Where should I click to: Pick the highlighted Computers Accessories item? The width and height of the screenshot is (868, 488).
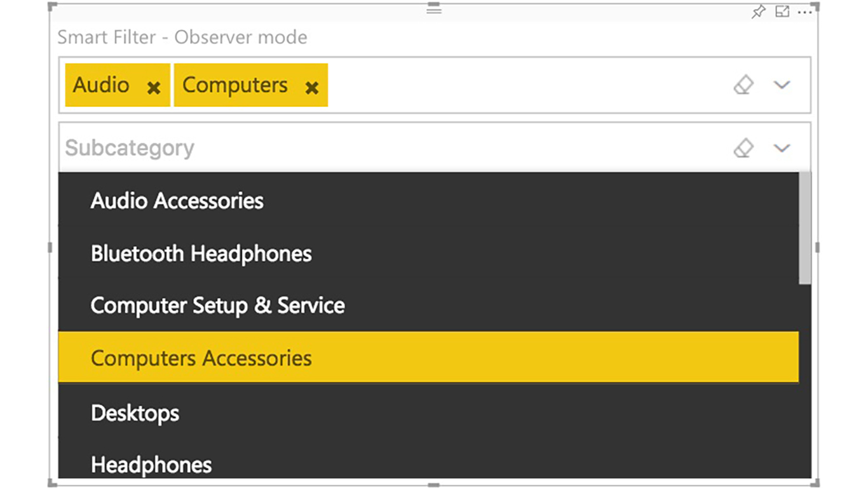tap(201, 358)
